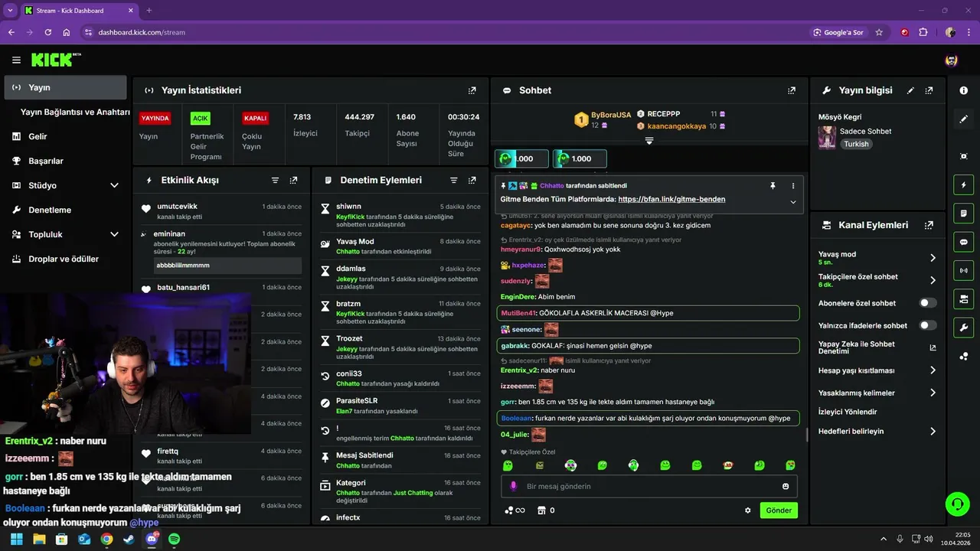
Task: Open Spotify from the Windows taskbar
Action: click(174, 540)
